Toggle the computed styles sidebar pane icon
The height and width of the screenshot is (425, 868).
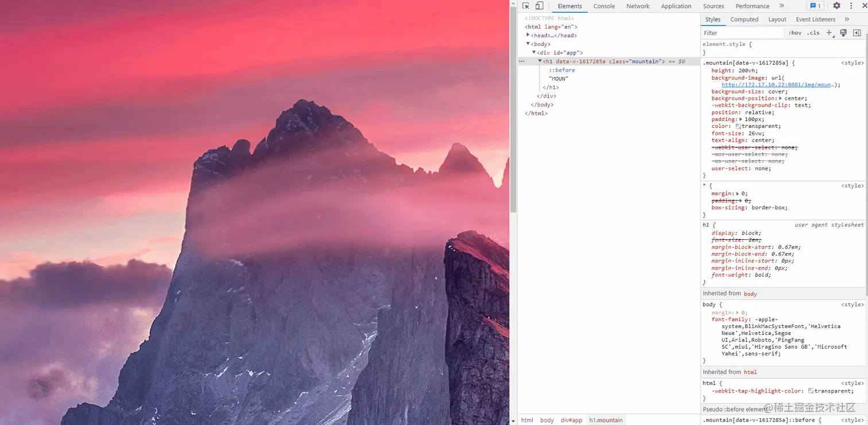click(857, 33)
